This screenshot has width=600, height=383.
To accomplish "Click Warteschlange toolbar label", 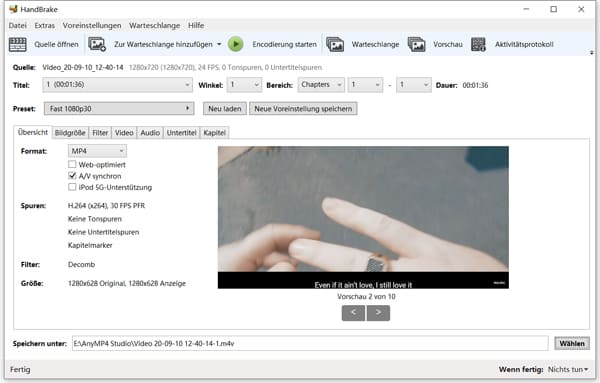I will tap(375, 44).
